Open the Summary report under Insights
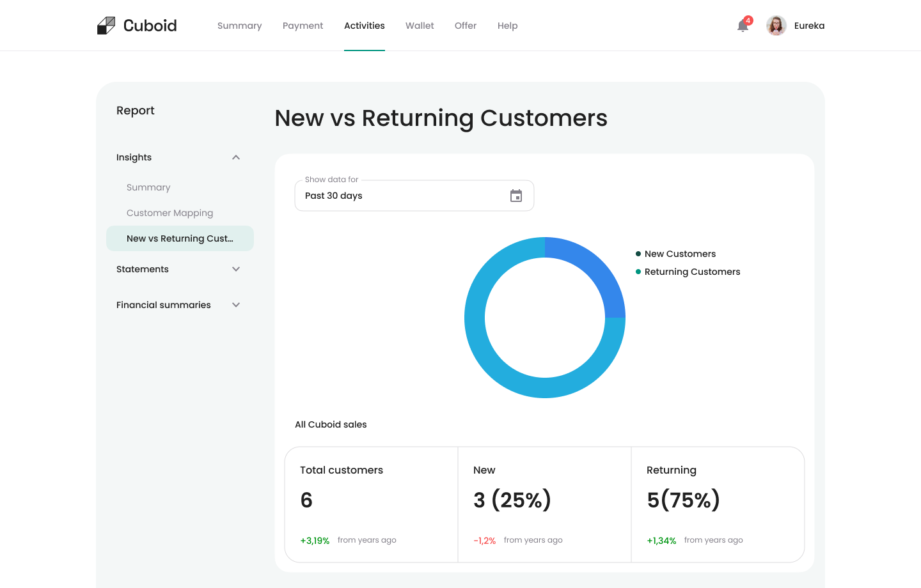921x588 pixels. point(148,187)
